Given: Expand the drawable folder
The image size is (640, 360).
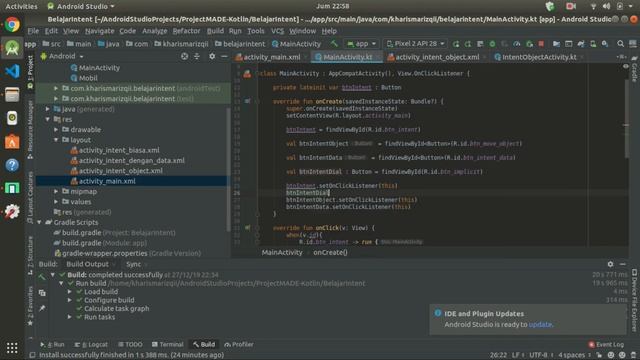Looking at the screenshot, I should pyautogui.click(x=56, y=130).
